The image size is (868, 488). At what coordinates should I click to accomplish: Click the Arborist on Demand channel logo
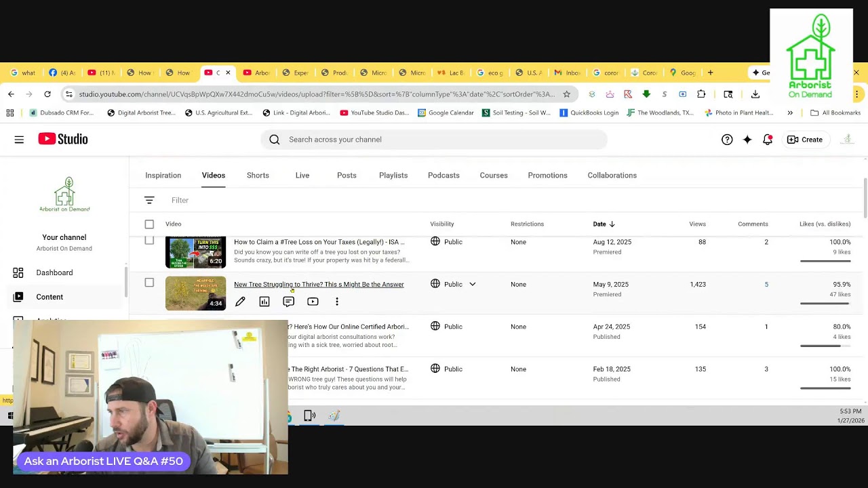(x=64, y=195)
